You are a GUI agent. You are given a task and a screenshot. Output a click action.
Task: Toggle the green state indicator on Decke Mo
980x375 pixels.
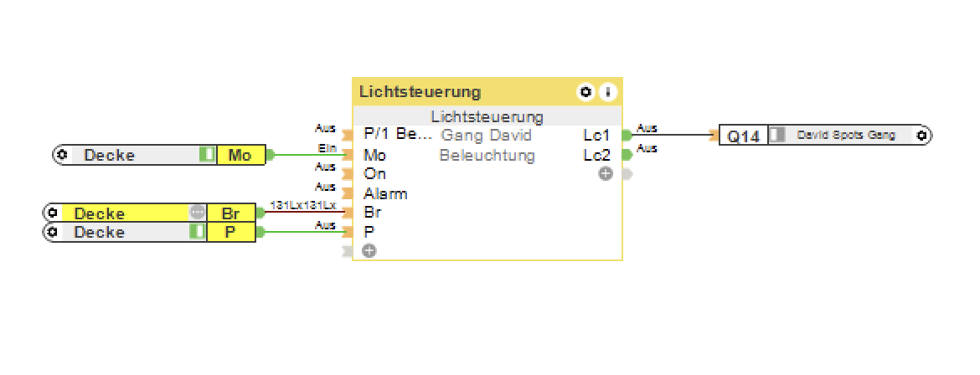click(207, 155)
